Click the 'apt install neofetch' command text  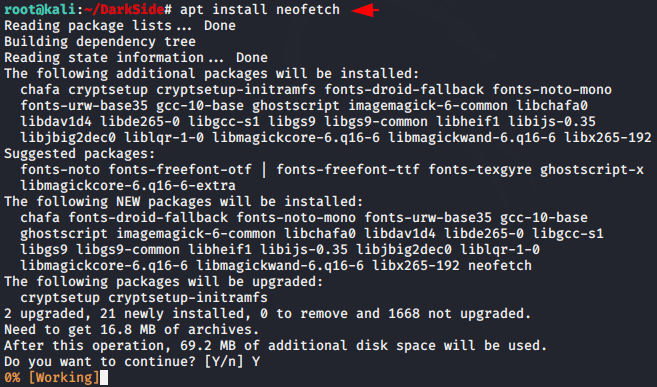tap(260, 9)
